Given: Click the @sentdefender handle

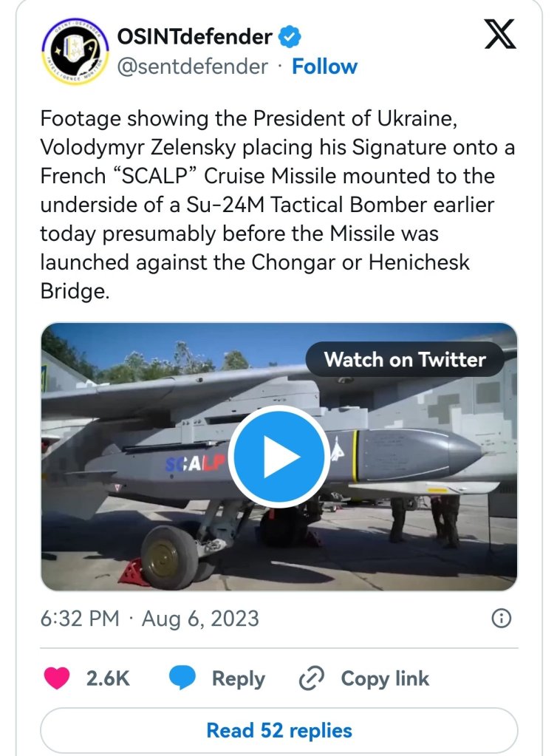Looking at the screenshot, I should pos(192,67).
